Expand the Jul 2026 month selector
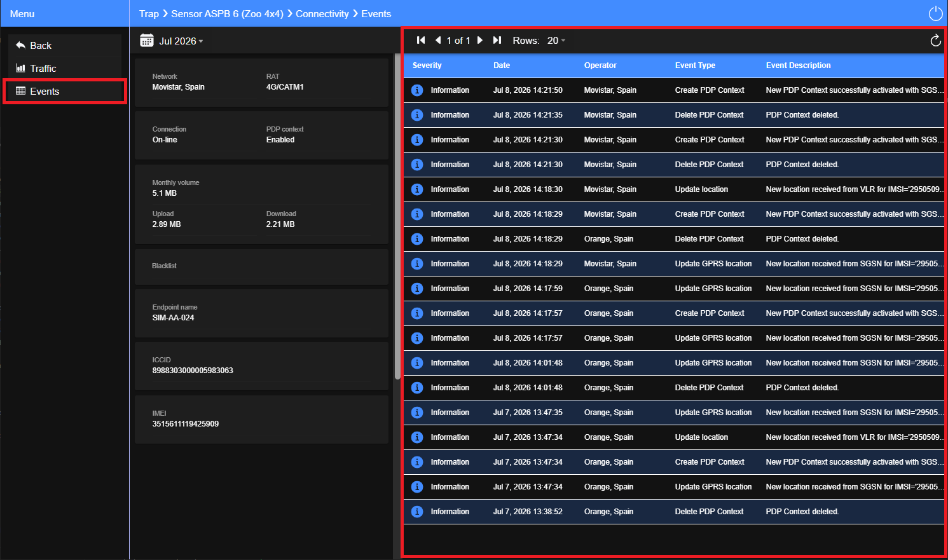 coord(181,41)
